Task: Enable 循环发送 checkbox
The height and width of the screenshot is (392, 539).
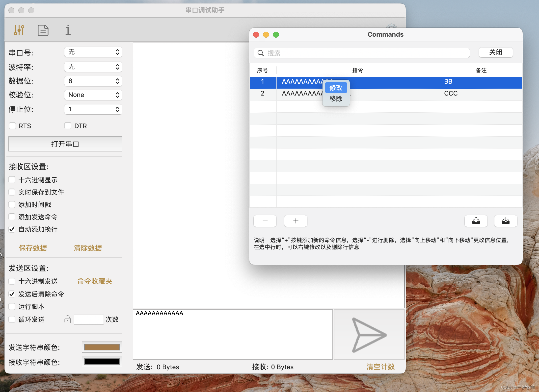Action: (12, 319)
